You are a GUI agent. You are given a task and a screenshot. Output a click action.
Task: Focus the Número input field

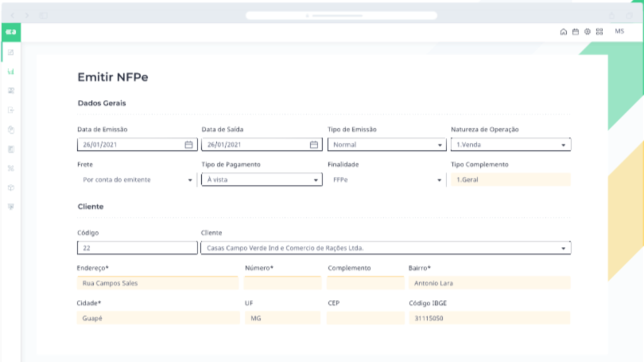point(282,283)
